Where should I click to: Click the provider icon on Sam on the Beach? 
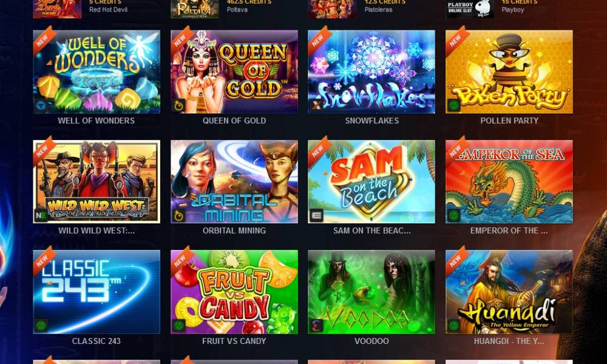click(x=316, y=215)
